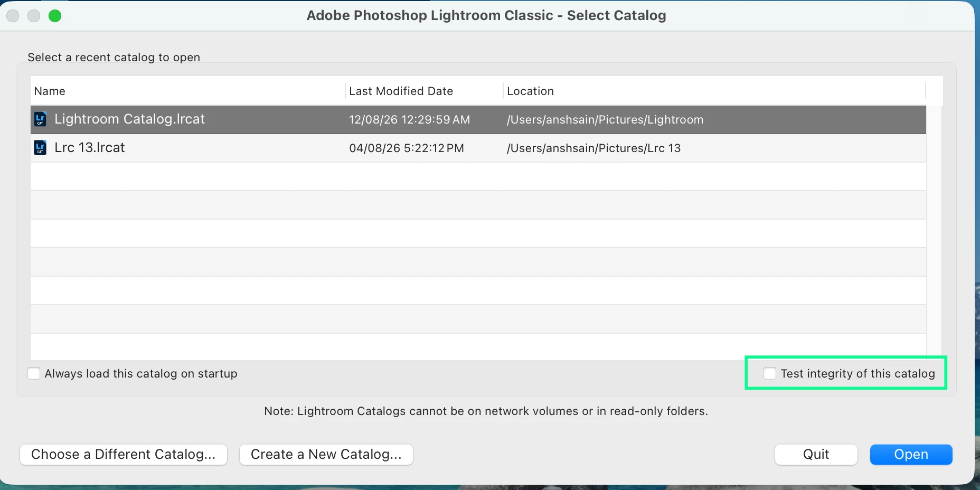This screenshot has height=490, width=980.
Task: Click the Lightroom Catalog.lrcat file icon
Action: point(40,119)
